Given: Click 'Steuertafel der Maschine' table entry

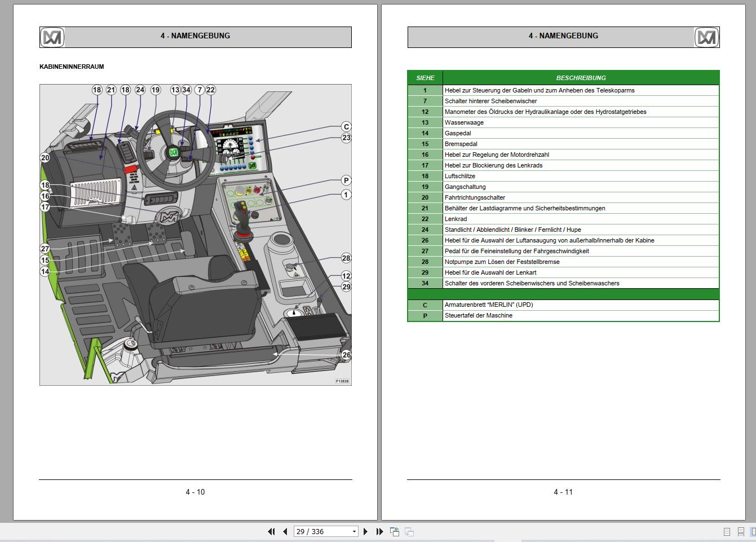Looking at the screenshot, I should 478,315.
